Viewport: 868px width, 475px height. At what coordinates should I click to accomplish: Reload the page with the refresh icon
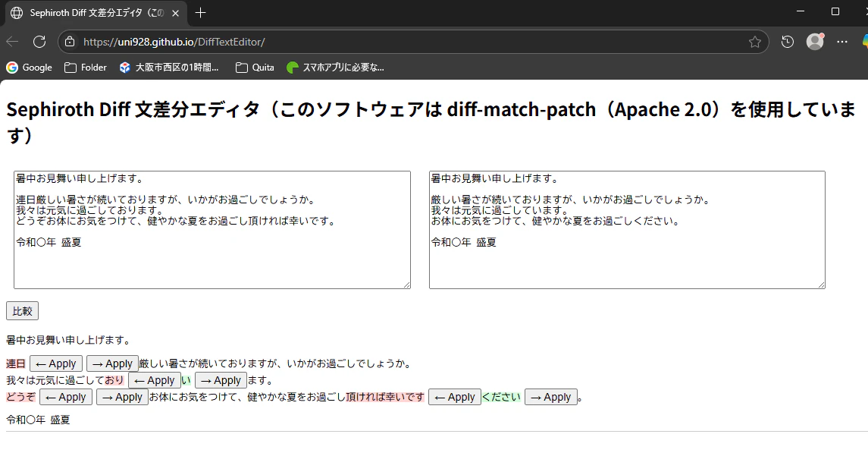click(39, 42)
